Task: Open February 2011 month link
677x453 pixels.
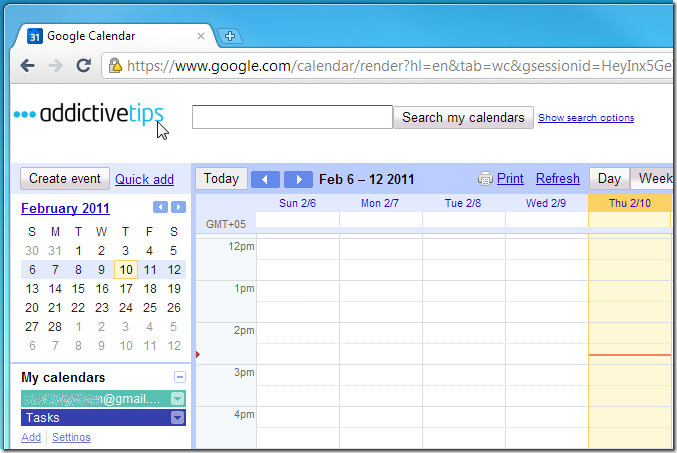Action: (65, 208)
